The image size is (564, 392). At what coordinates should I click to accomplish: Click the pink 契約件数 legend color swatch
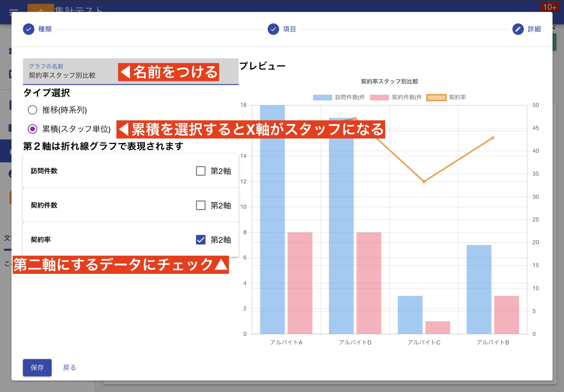click(379, 97)
